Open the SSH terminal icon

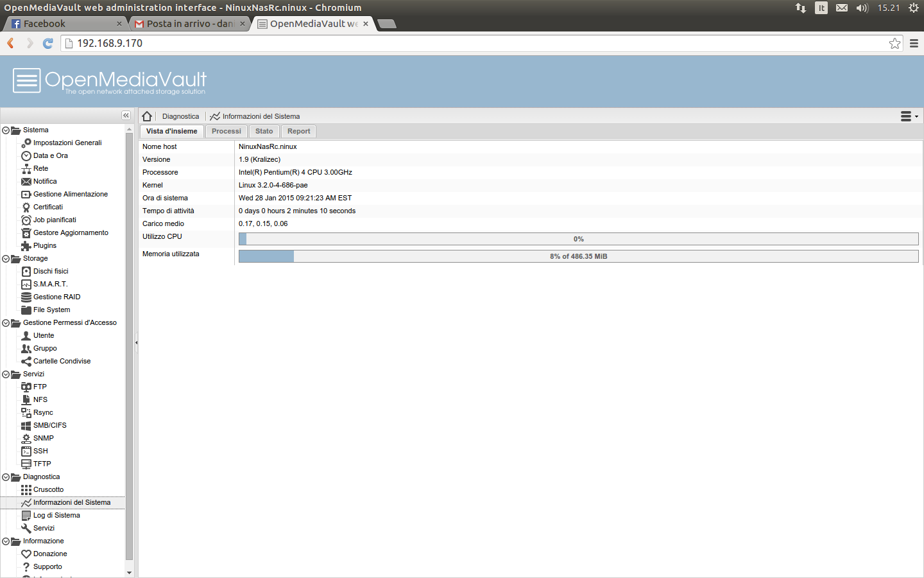(x=26, y=451)
